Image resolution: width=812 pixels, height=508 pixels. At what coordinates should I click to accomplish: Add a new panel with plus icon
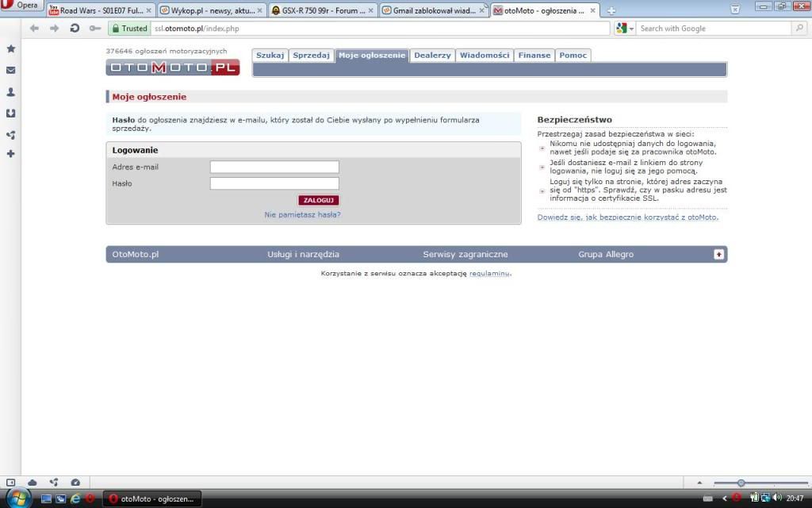click(x=11, y=153)
